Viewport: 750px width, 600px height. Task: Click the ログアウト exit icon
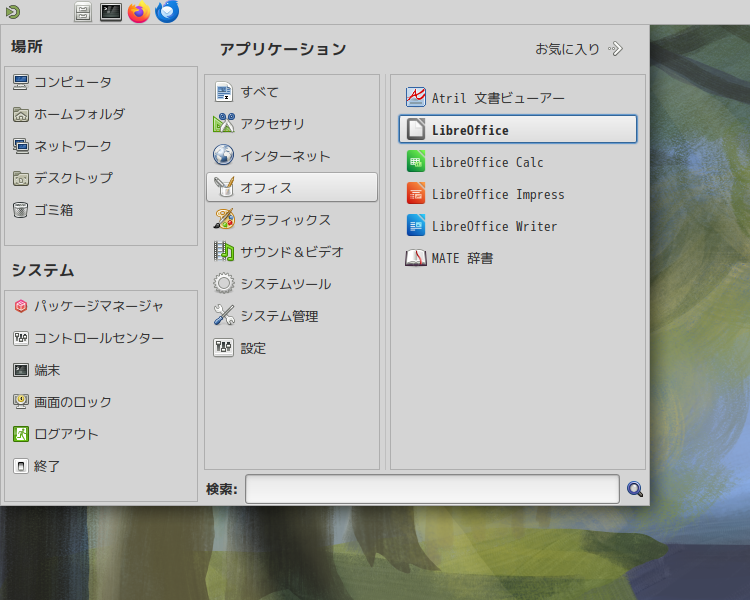[x=21, y=434]
